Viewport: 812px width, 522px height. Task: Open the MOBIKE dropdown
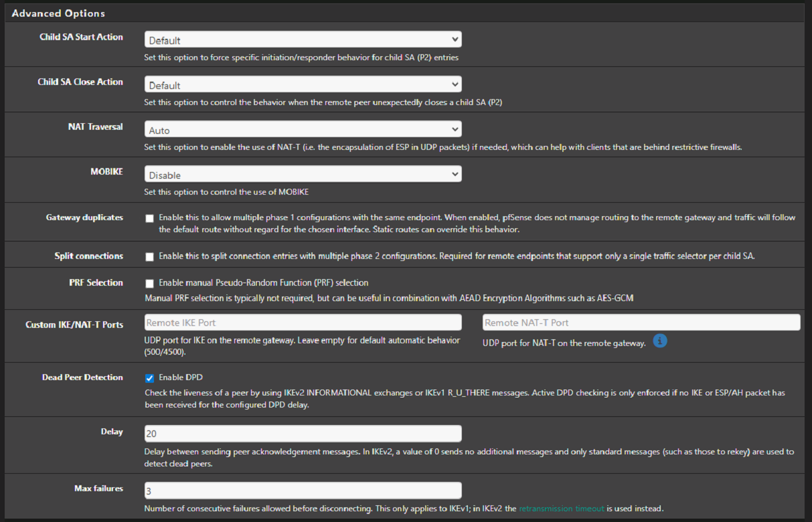tap(303, 175)
